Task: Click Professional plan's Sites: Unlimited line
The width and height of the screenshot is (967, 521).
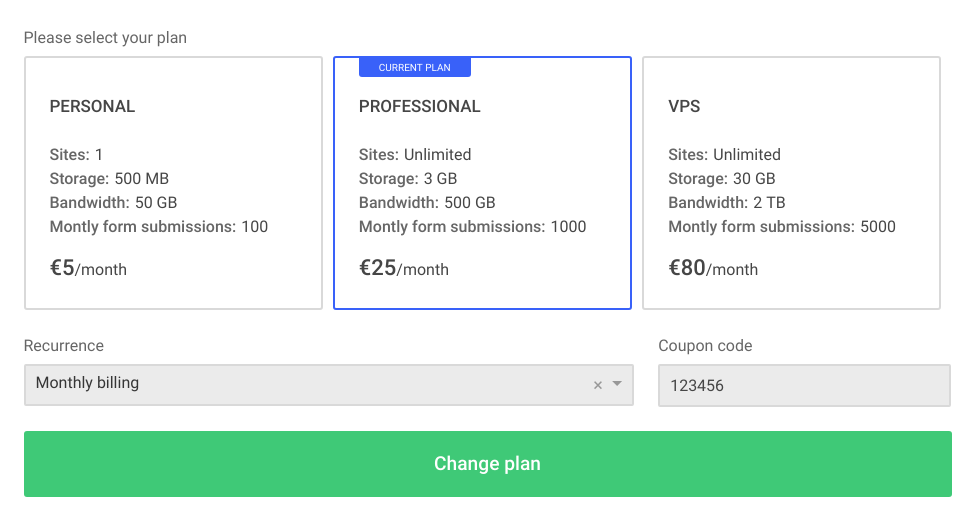Action: pyautogui.click(x=415, y=154)
